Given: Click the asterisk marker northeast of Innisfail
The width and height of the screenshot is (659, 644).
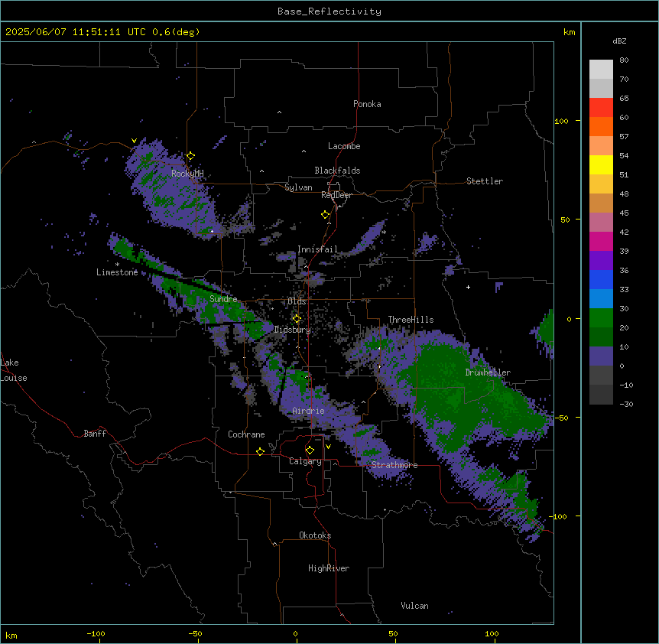Looking at the screenshot, I should [384, 233].
